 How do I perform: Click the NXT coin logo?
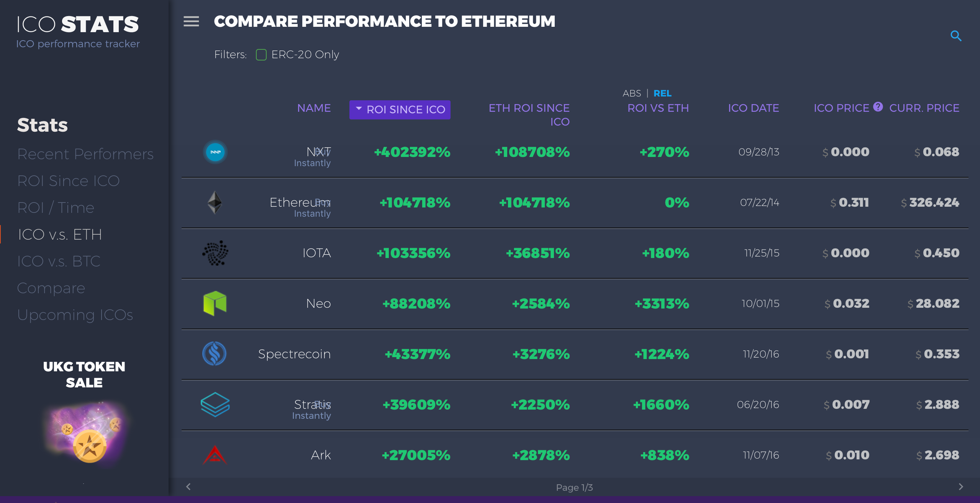(x=215, y=152)
